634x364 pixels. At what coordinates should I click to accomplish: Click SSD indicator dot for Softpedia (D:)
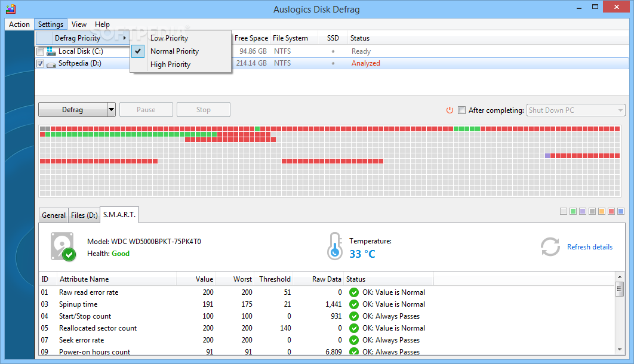[333, 63]
